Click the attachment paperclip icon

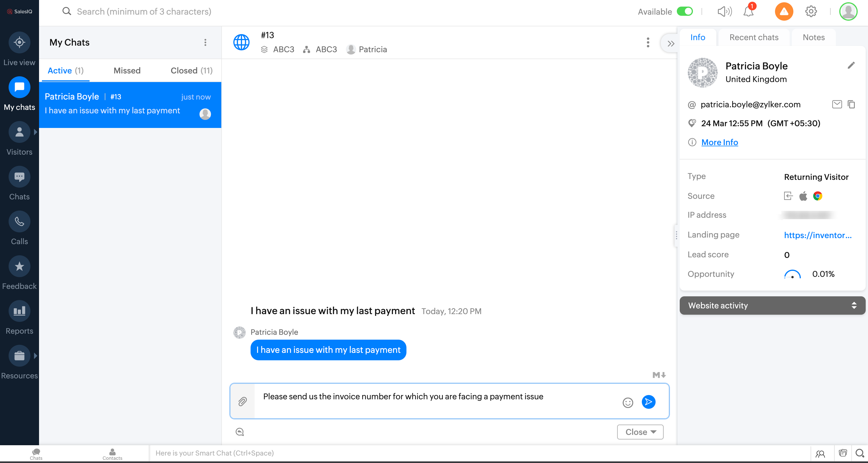[242, 401]
